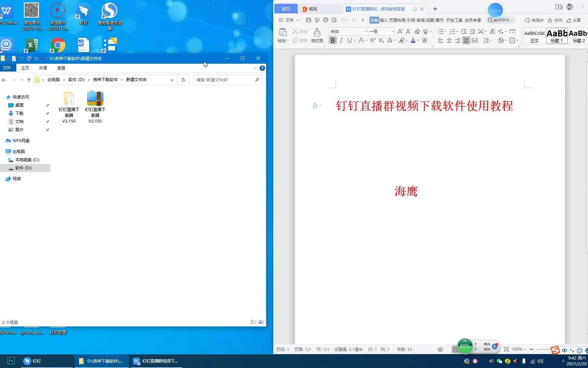This screenshot has width=588, height=368.
Task: Switch to 页面布局 ribbon tab
Action: pos(397,20)
